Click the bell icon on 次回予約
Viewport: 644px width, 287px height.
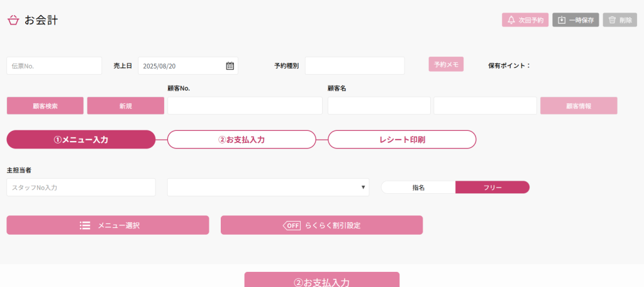tap(511, 20)
